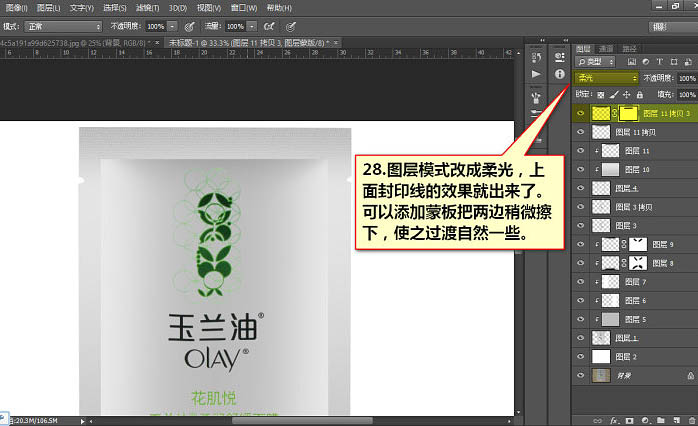
Task: Toggle lock transparent pixels icon
Action: coord(601,94)
